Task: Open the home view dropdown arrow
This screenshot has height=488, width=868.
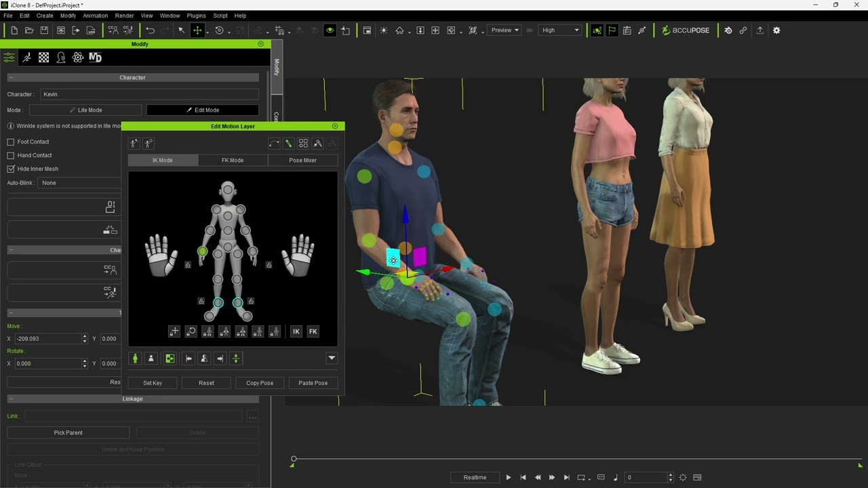Action: (409, 32)
